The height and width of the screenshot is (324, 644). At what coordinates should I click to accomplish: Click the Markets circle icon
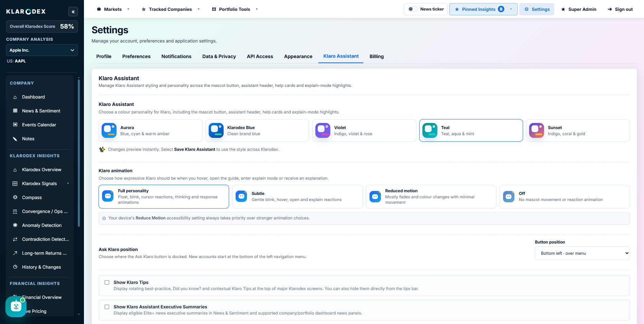pos(99,9)
